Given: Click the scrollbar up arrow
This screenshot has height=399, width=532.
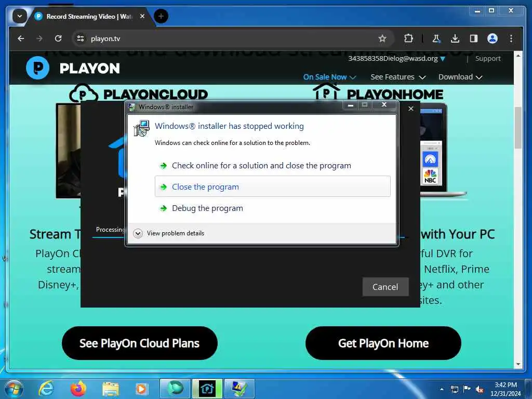Looking at the screenshot, I should click(518, 55).
